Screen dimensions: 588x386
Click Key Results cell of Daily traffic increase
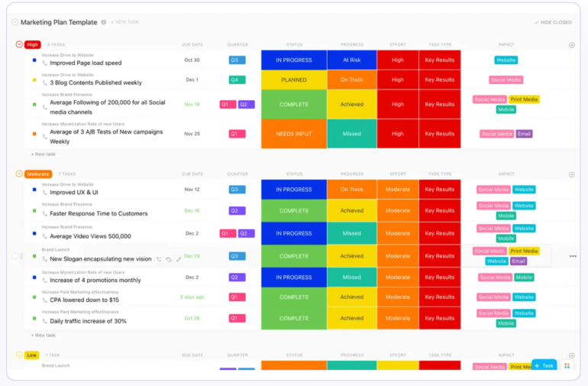click(440, 319)
